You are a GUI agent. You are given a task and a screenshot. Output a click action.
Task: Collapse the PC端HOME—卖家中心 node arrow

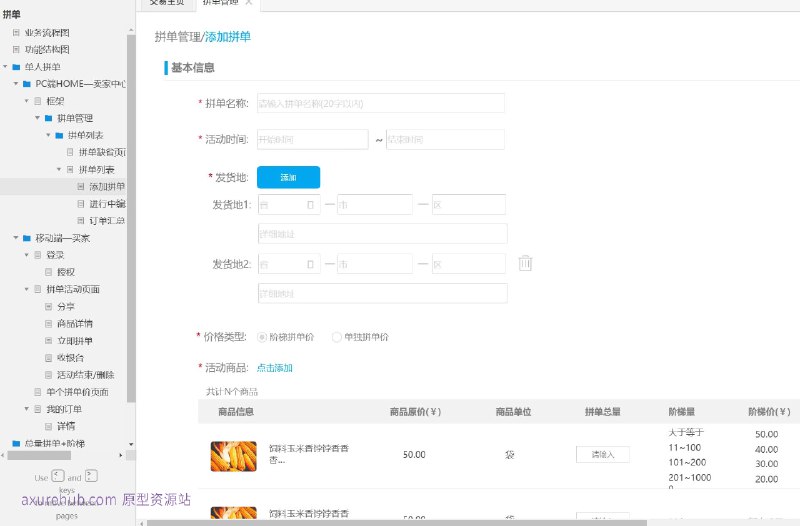point(16,83)
